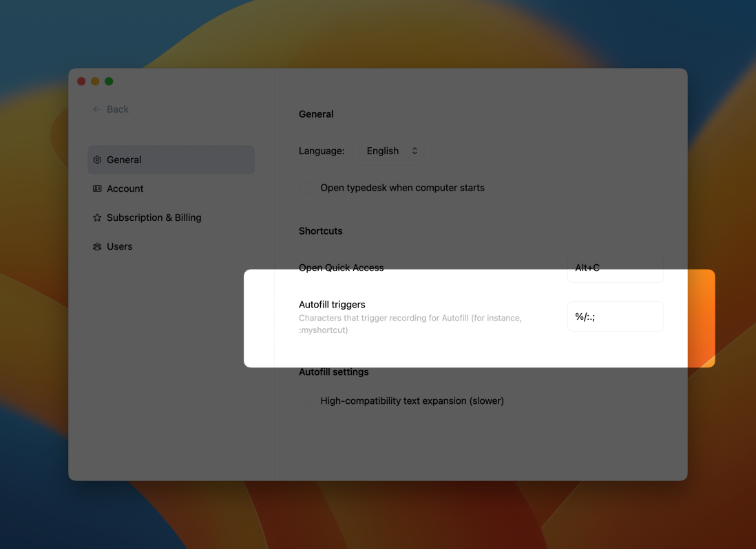The image size is (756, 549).
Task: Enable high-compatibility text expansion
Action: tap(304, 400)
